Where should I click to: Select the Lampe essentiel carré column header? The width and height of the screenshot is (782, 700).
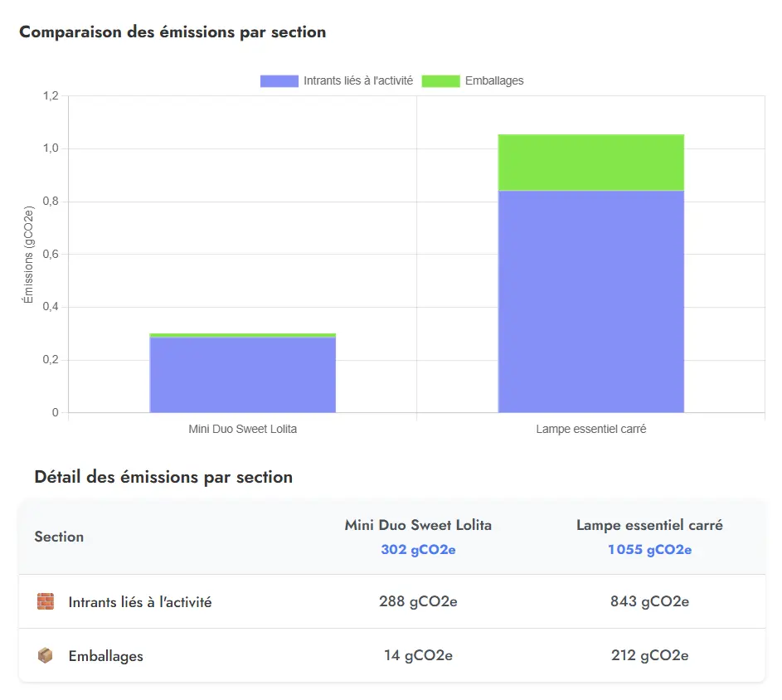coord(649,525)
